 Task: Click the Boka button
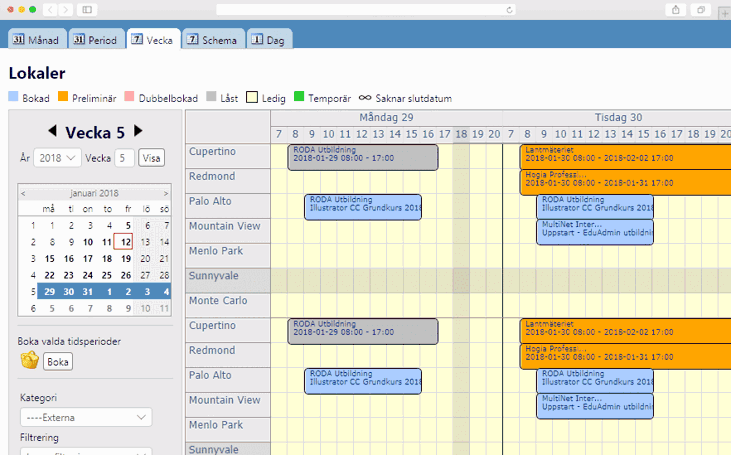(58, 362)
